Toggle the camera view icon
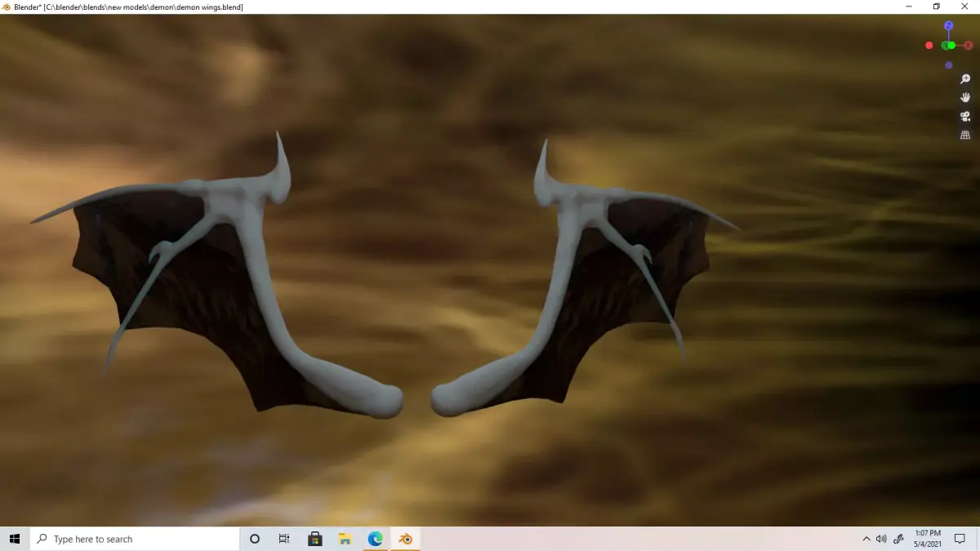Viewport: 980px width, 551px height. [x=965, y=116]
